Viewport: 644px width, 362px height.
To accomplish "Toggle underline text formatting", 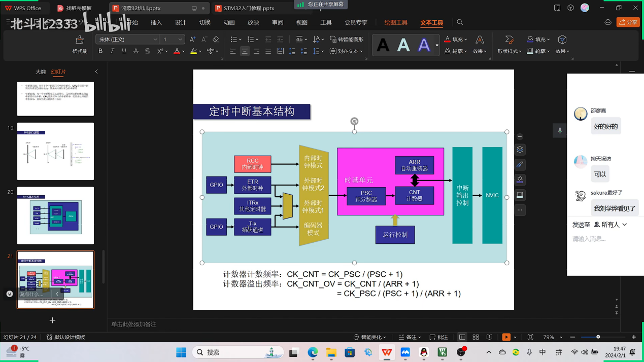I will [x=124, y=51].
